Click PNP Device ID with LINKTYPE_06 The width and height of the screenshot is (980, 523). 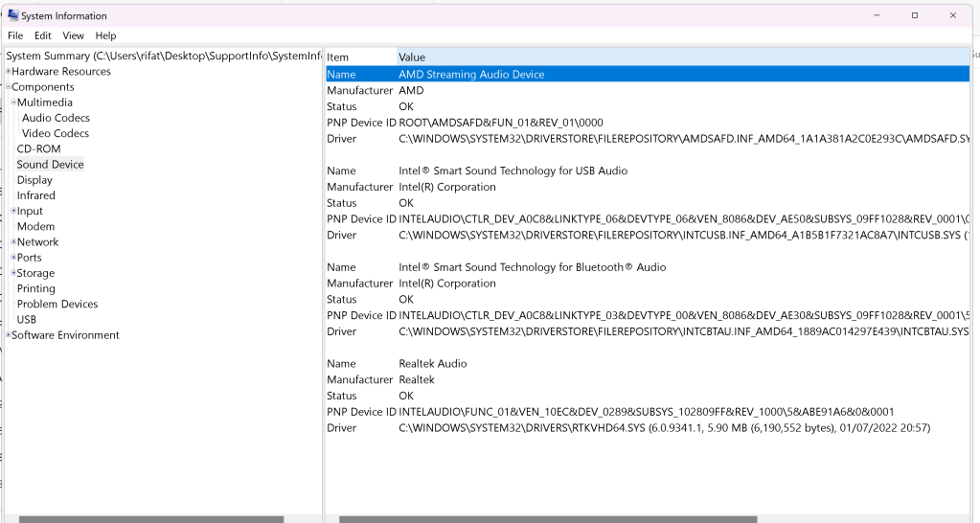[x=648, y=218]
